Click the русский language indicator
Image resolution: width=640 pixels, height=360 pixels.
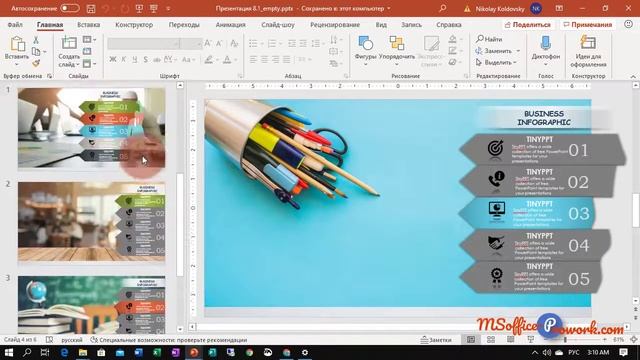(72, 340)
